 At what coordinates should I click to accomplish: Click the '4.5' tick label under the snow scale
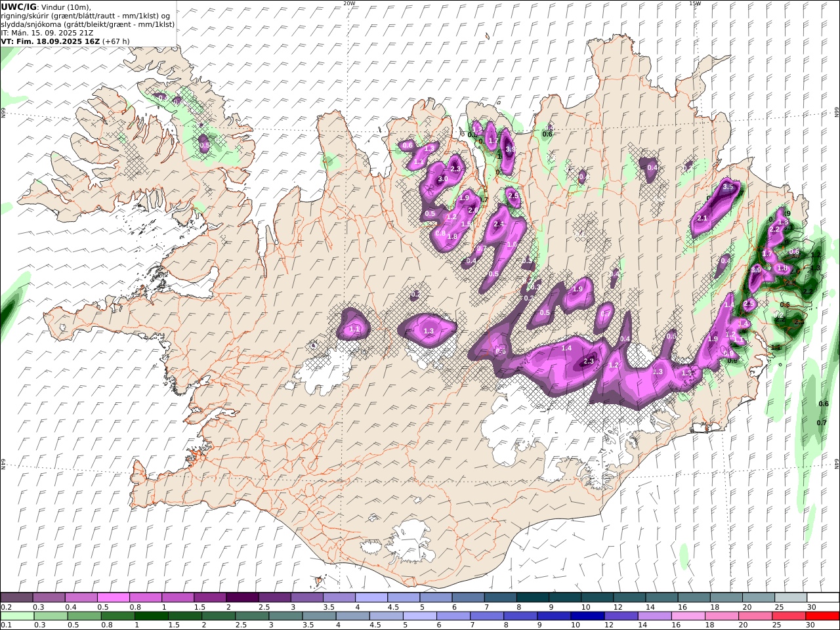pyautogui.click(x=394, y=606)
